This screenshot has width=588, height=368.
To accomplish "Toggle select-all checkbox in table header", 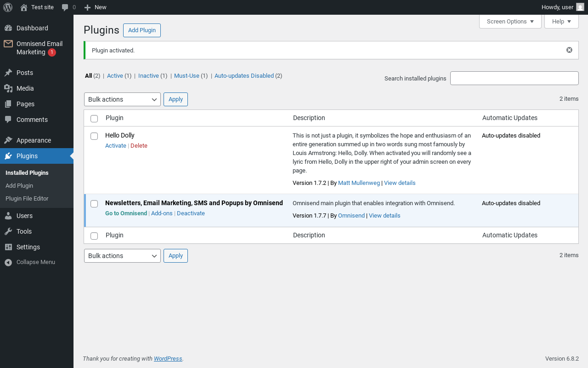I will [94, 119].
